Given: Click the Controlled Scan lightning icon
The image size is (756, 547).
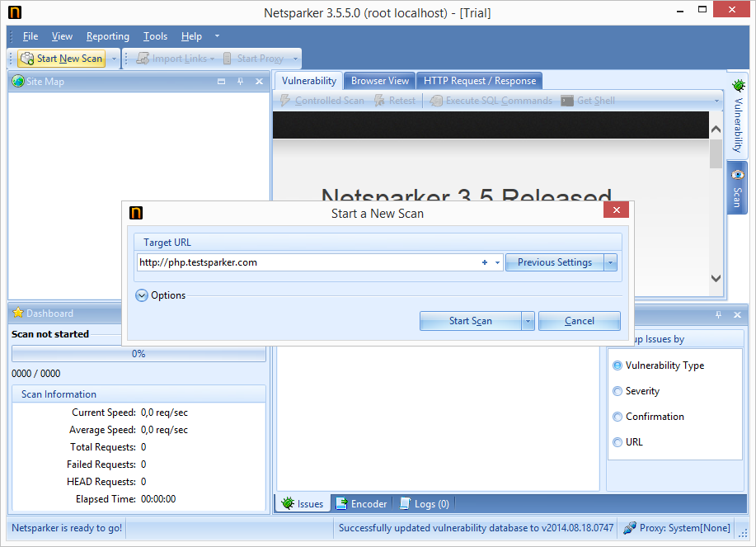Looking at the screenshot, I should 285,101.
